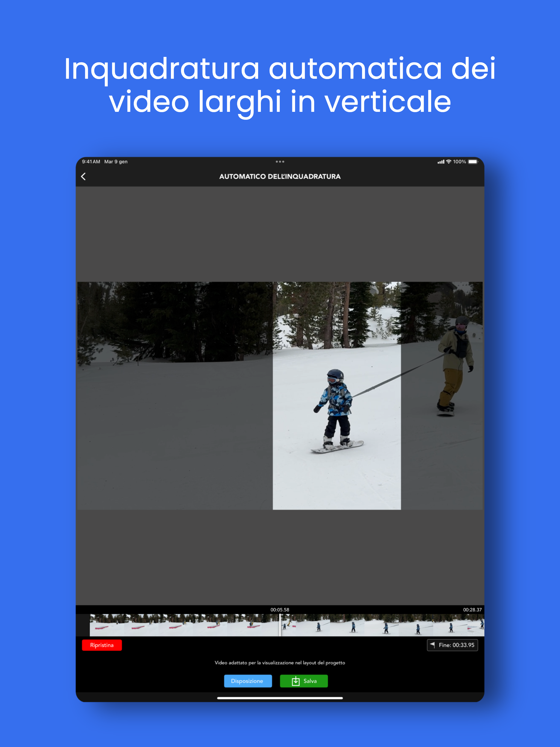Tap the home indicator bar
This screenshot has width=560, height=747.
(280, 698)
